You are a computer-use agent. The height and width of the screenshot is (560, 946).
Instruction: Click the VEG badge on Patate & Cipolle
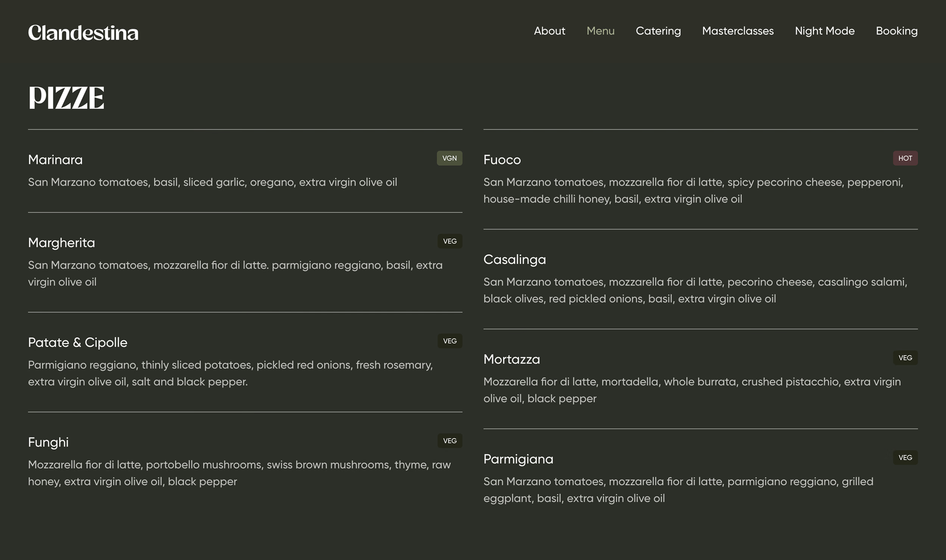click(x=450, y=341)
